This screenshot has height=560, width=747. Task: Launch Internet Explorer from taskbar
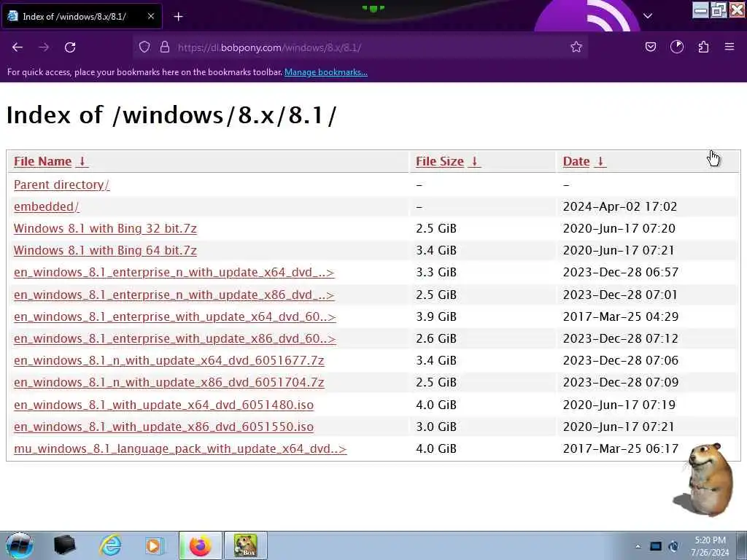coord(110,545)
